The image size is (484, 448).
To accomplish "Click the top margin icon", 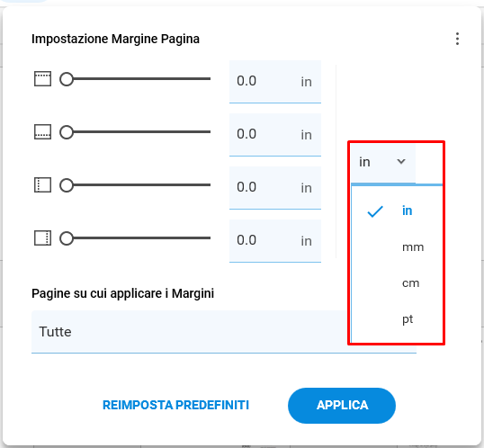I will [x=42, y=79].
